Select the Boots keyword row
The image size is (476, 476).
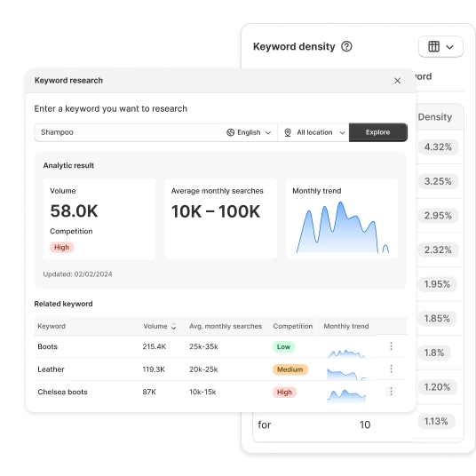pos(220,346)
